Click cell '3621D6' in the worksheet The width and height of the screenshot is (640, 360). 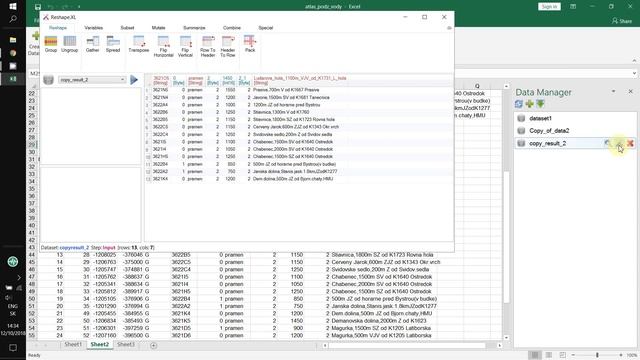pos(181,336)
